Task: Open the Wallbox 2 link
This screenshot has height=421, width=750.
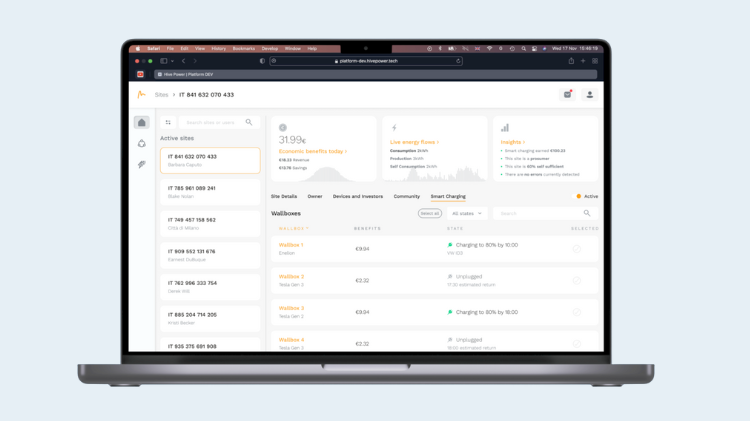Action: (x=291, y=276)
